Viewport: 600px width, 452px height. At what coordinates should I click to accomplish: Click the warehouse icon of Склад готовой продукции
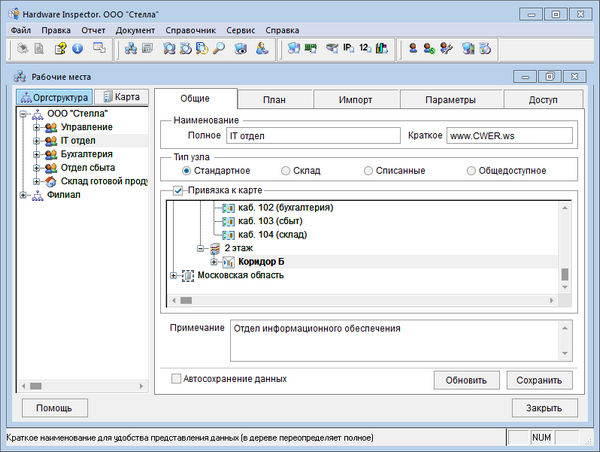(50, 182)
